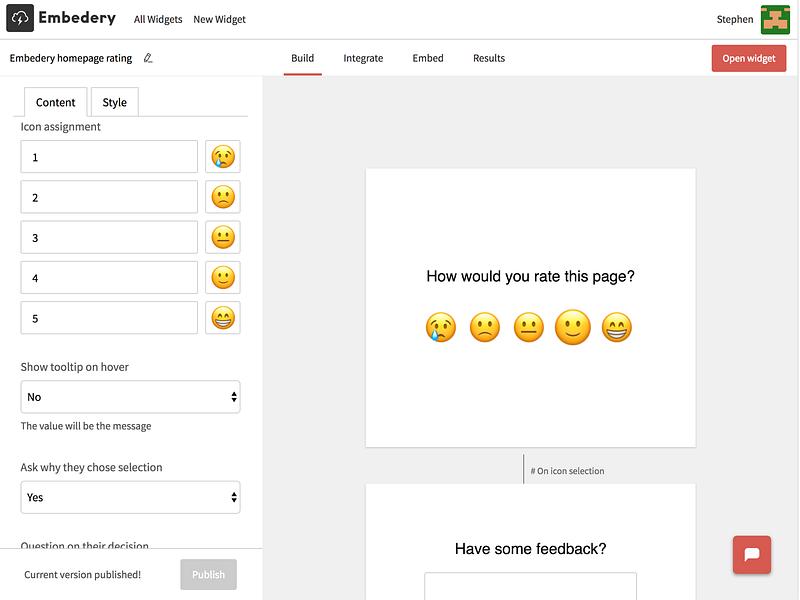800x600 pixels.
Task: Click the input field with value 2
Action: click(x=109, y=197)
